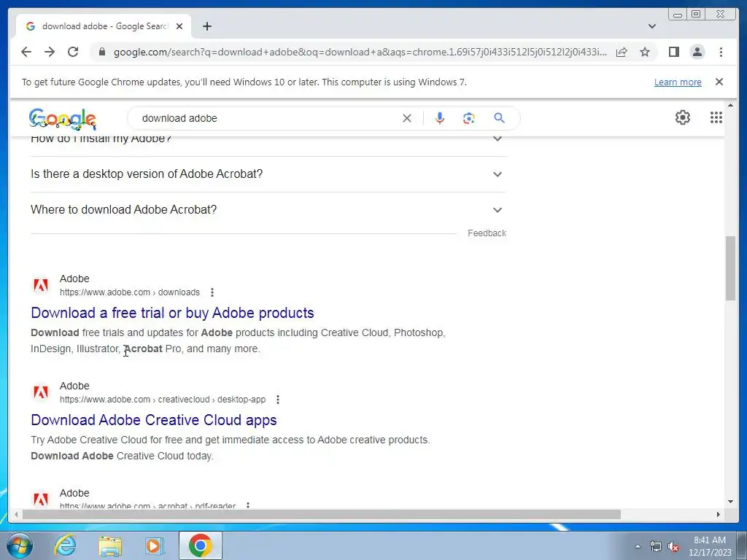This screenshot has width=747, height=560.
Task: Open the Chrome side panel
Action: point(673,52)
